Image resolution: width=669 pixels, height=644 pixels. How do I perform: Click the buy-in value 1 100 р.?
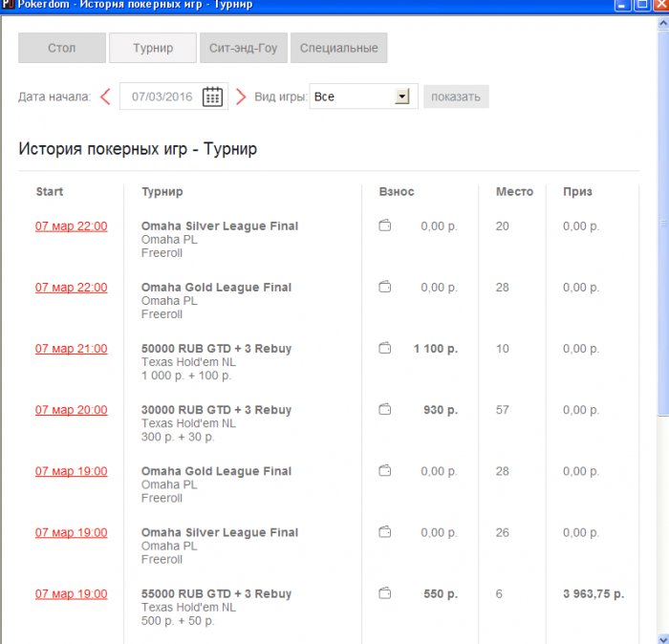[436, 349]
